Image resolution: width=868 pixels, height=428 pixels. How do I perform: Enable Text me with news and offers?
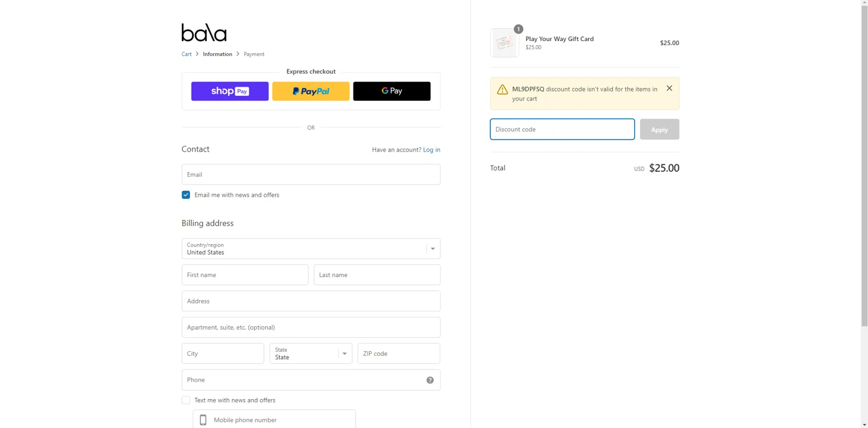(186, 400)
